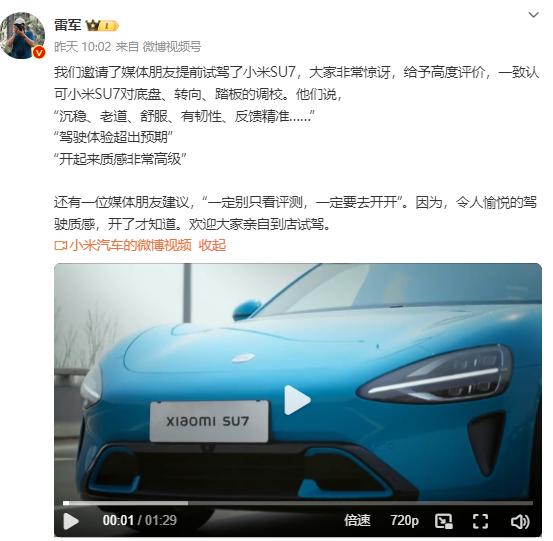Toggle picture-in-picture mini player
This screenshot has width=553, height=541.
point(444,521)
